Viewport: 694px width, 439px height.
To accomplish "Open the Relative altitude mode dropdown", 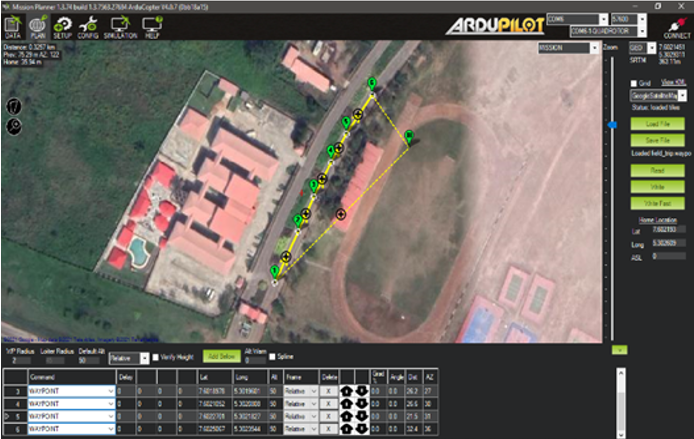I will click(x=144, y=358).
